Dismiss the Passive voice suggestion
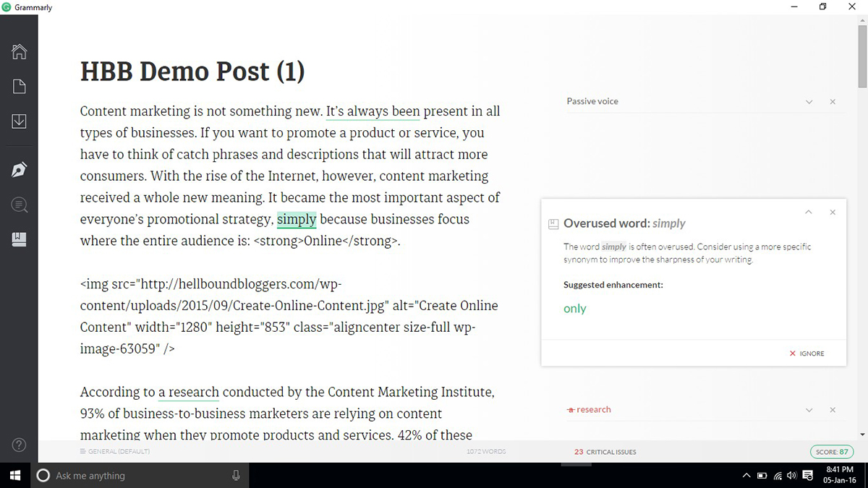This screenshot has width=868, height=488. click(833, 102)
